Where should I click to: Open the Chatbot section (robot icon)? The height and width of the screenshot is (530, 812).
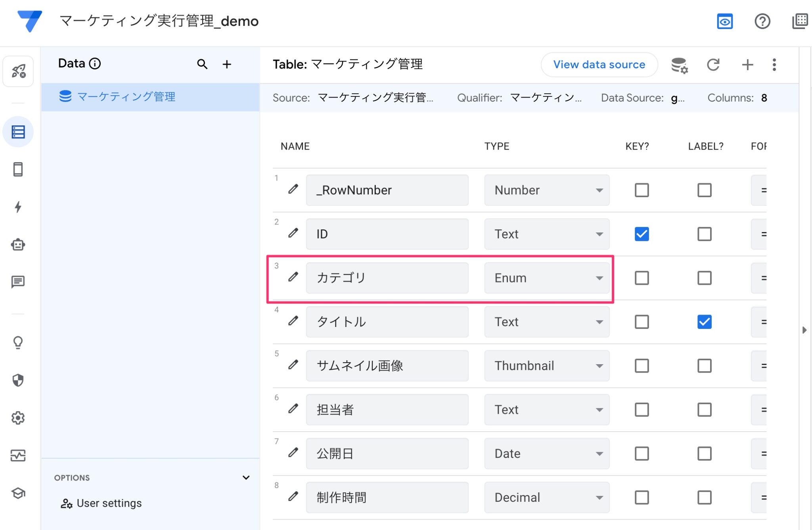(x=18, y=245)
